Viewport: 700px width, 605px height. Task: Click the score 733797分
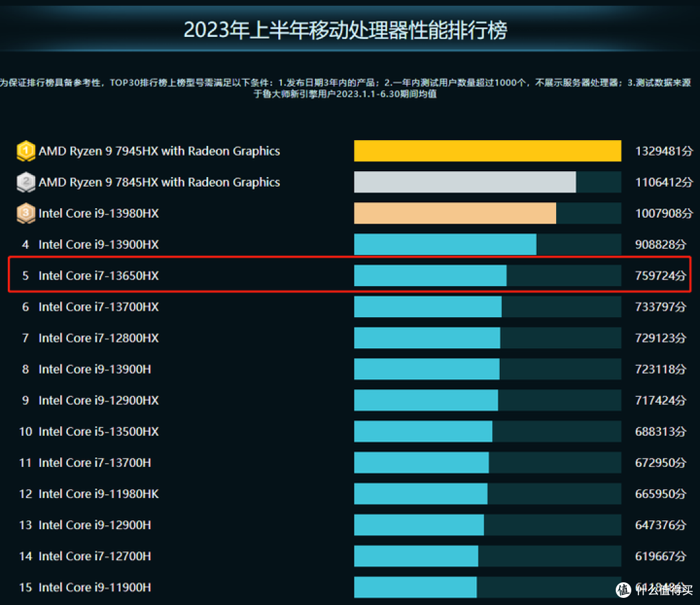coord(660,307)
